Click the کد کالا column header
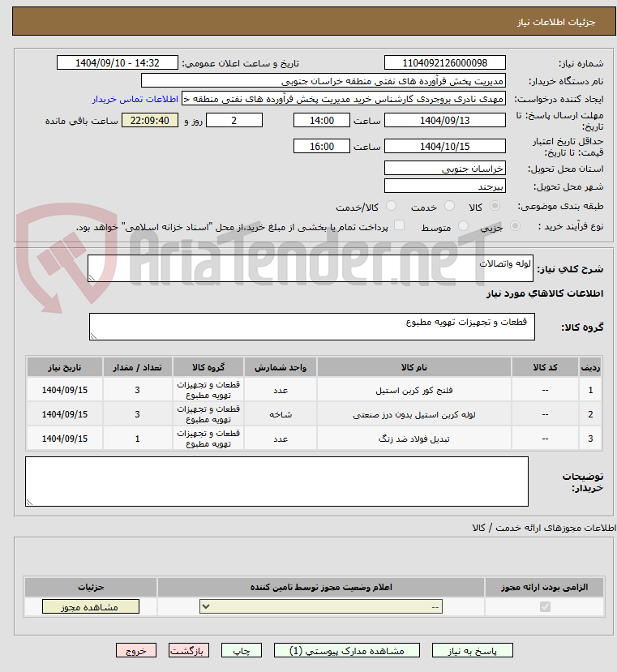The image size is (617, 672). [x=545, y=367]
